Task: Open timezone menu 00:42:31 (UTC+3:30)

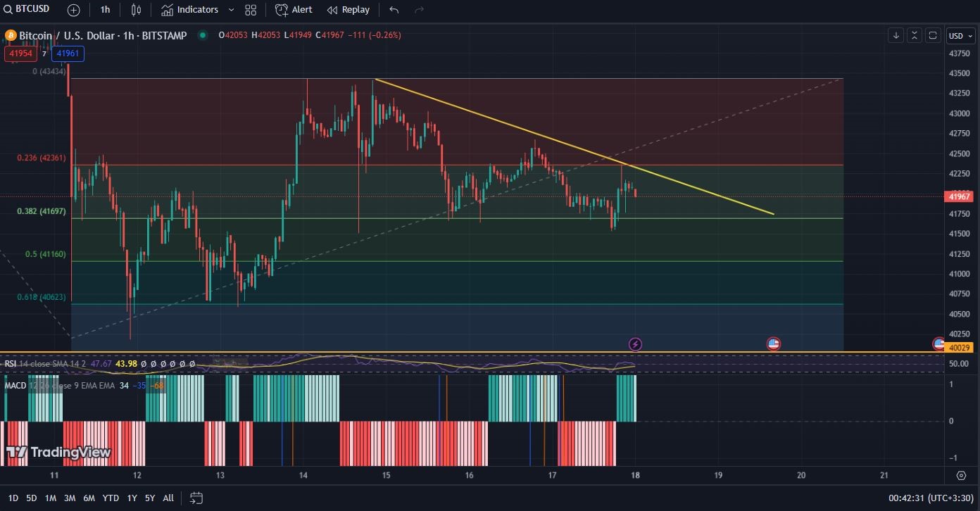Action: (x=929, y=498)
